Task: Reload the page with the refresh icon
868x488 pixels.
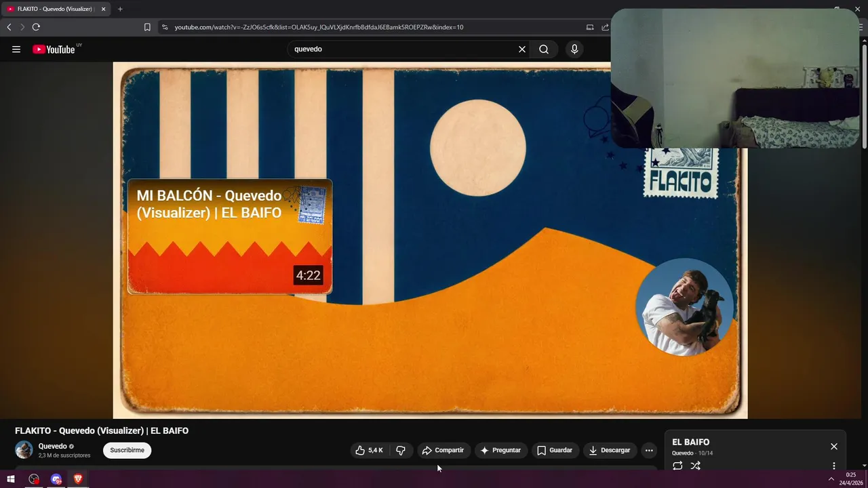Action: 36,27
